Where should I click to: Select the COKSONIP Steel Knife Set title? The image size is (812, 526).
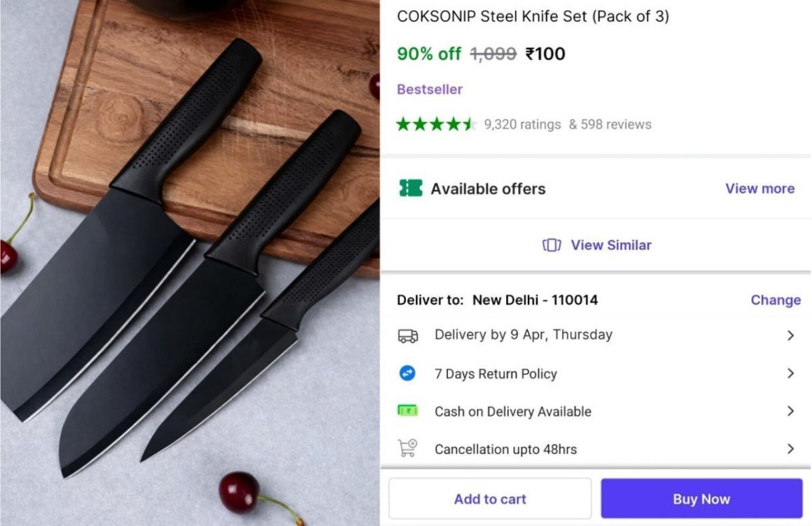coord(535,16)
